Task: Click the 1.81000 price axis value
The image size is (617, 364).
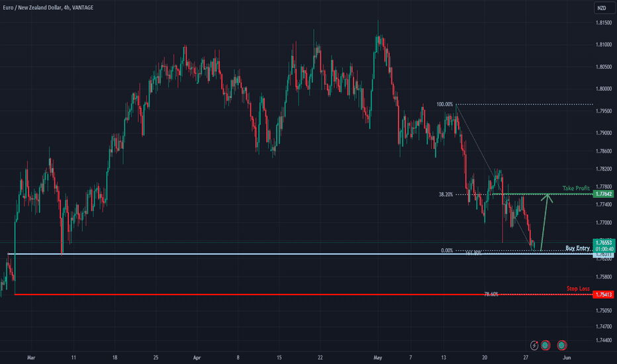Action: pos(604,45)
